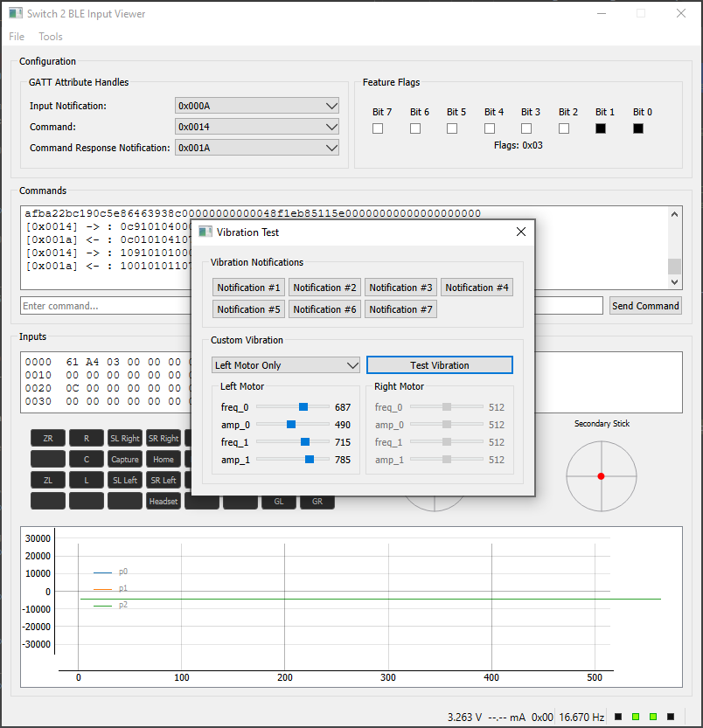Click the ZR input button indicator
Image resolution: width=703 pixels, height=728 pixels.
[48, 438]
